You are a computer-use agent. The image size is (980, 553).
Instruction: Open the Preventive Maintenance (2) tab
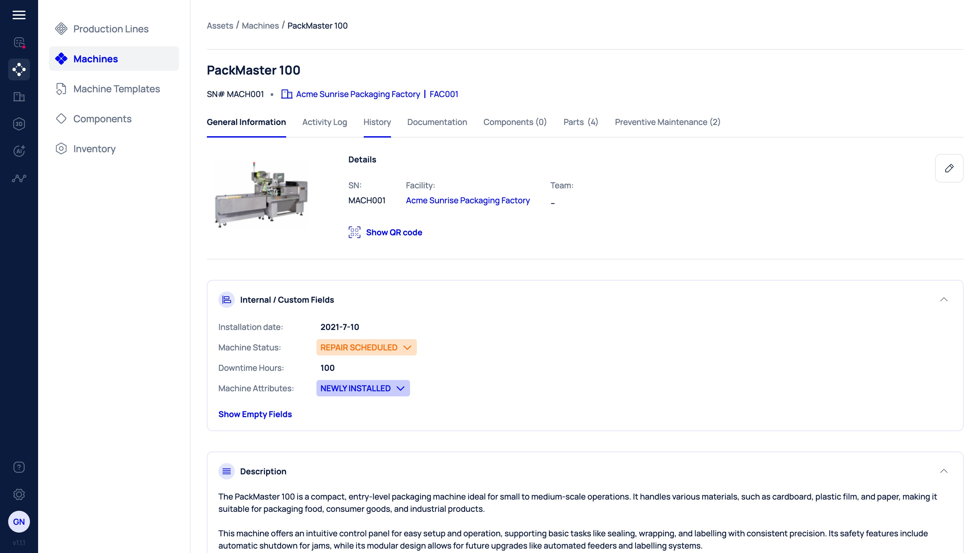[667, 122]
